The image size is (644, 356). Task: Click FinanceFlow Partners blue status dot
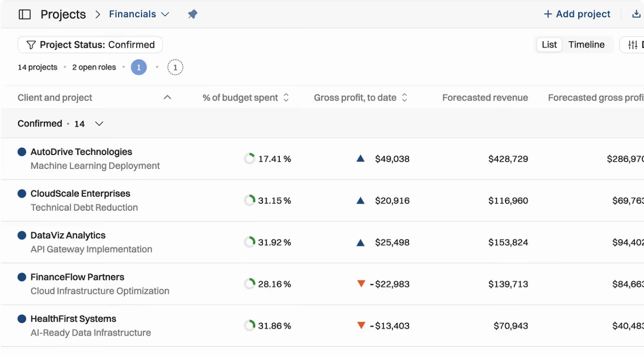click(22, 277)
